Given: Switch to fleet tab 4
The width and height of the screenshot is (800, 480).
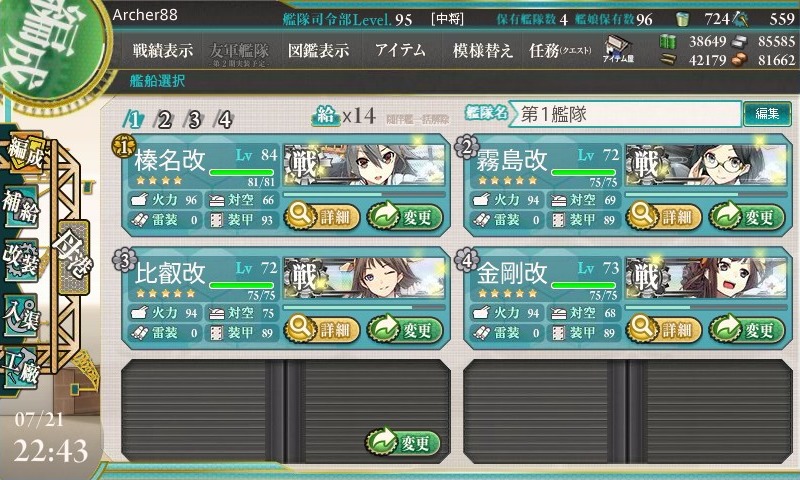Looking at the screenshot, I should [224, 120].
